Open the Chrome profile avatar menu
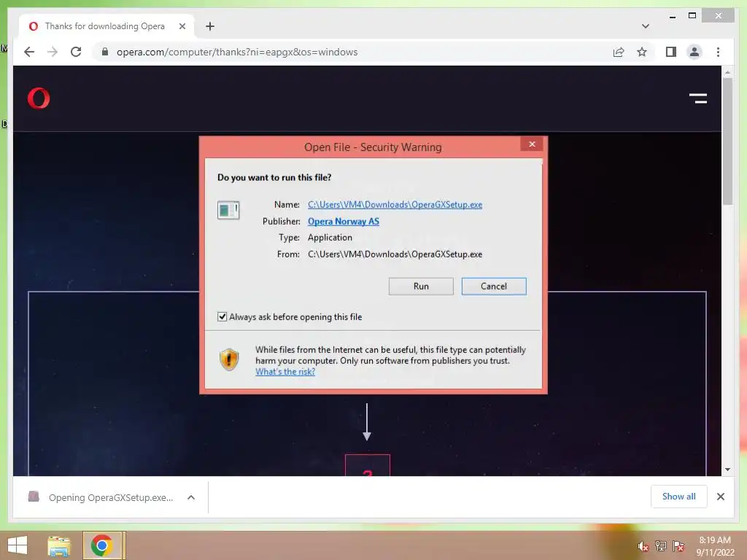This screenshot has width=747, height=560. click(694, 52)
